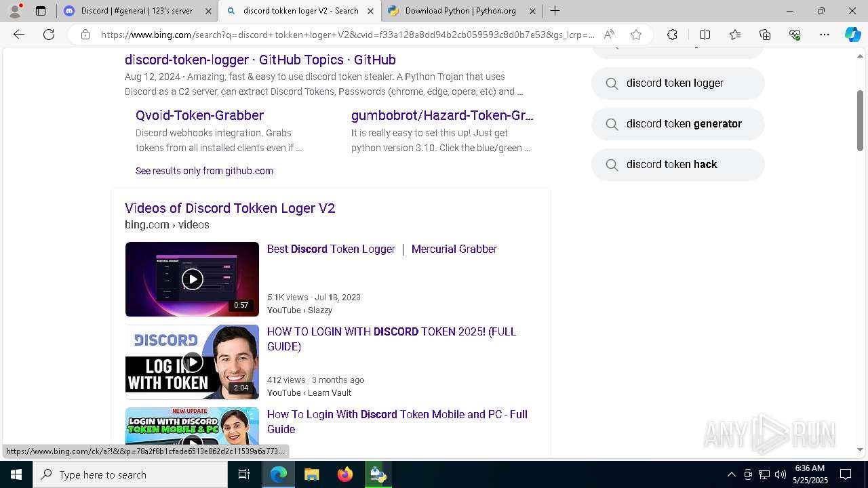
Task: Open the Extensions puzzle icon
Action: click(x=672, y=35)
